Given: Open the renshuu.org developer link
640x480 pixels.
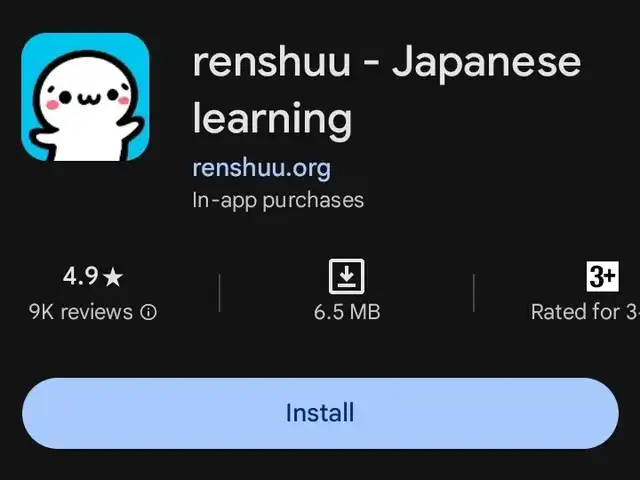Looking at the screenshot, I should tap(262, 168).
